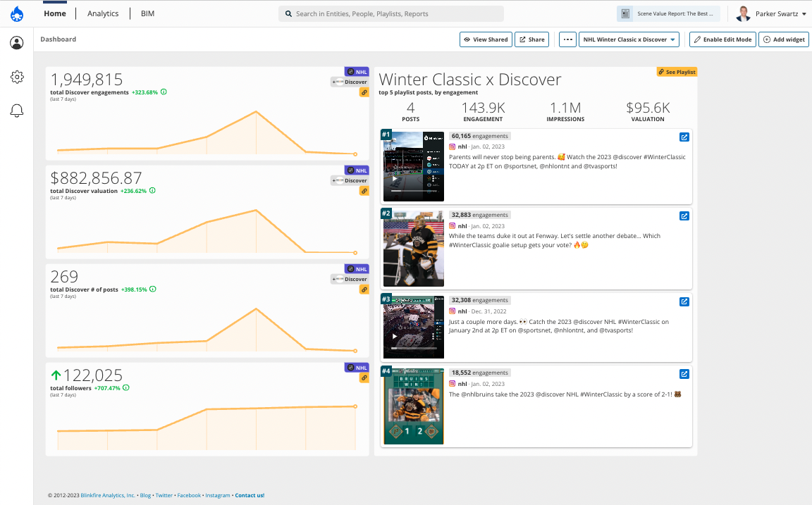Image resolution: width=812 pixels, height=505 pixels.
Task: Click link icon on Discover valuation widget
Action: point(364,191)
